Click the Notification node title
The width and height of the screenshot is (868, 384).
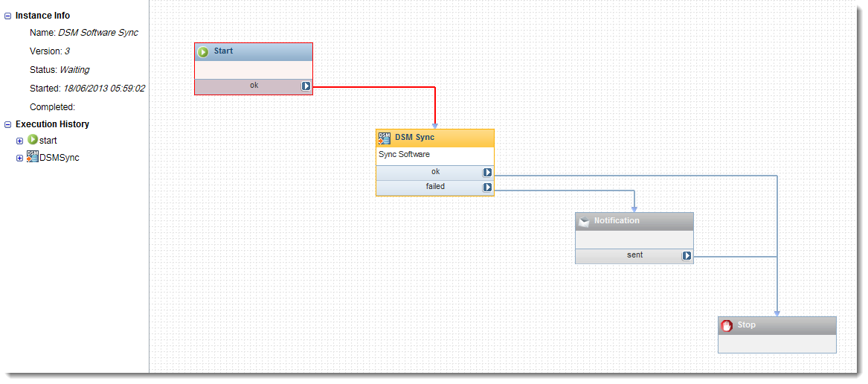[x=617, y=220]
